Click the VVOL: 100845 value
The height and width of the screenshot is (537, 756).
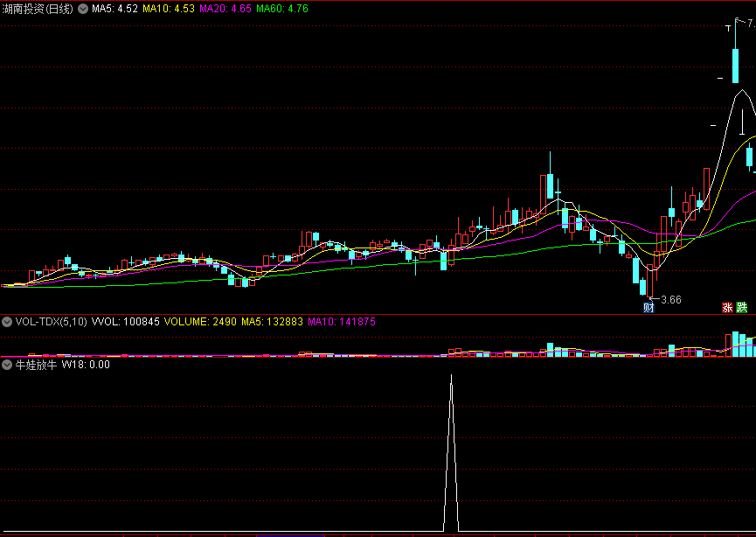pyautogui.click(x=125, y=322)
